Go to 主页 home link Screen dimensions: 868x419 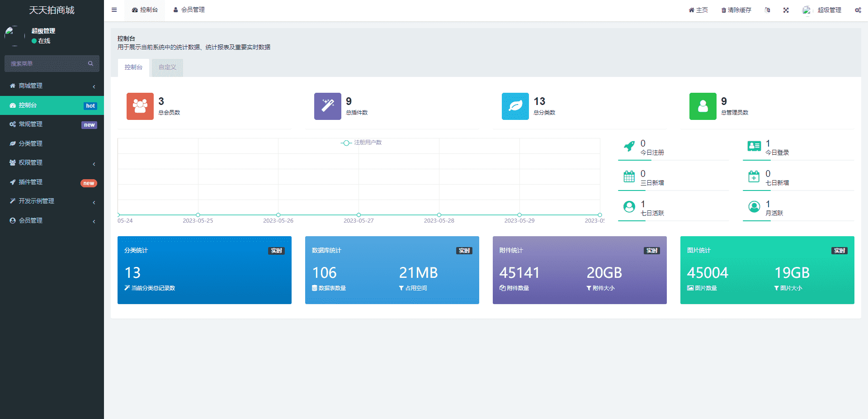[x=698, y=10]
